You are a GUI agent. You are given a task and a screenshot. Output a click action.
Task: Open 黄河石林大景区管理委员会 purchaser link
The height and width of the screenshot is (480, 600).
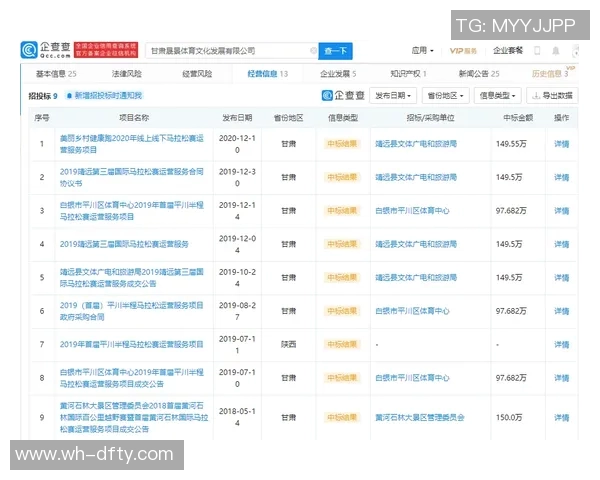click(x=420, y=417)
